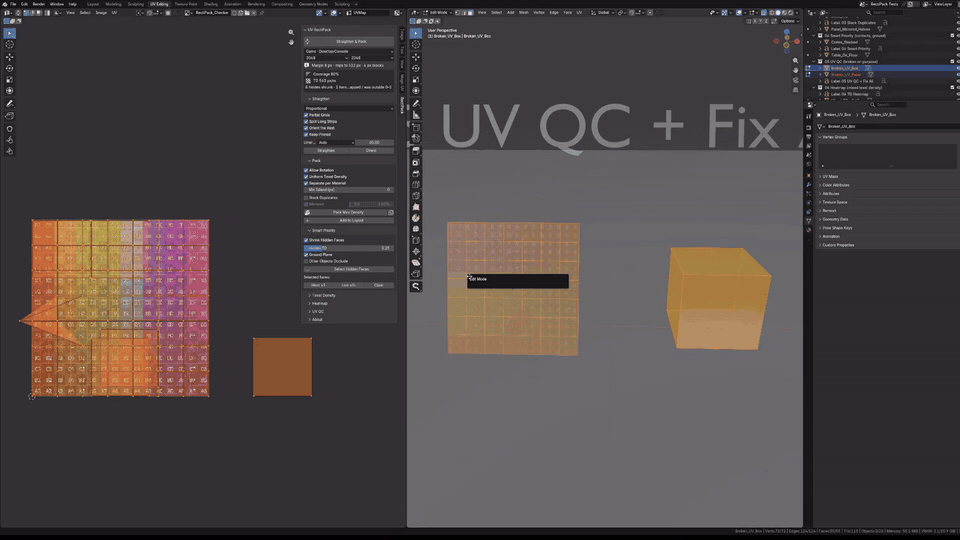Click the Select Hidden Faces button
The width and height of the screenshot is (960, 540).
click(349, 269)
